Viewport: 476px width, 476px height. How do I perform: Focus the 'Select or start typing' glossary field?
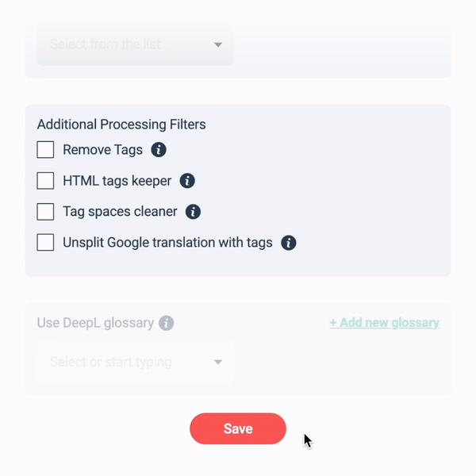[x=136, y=362]
